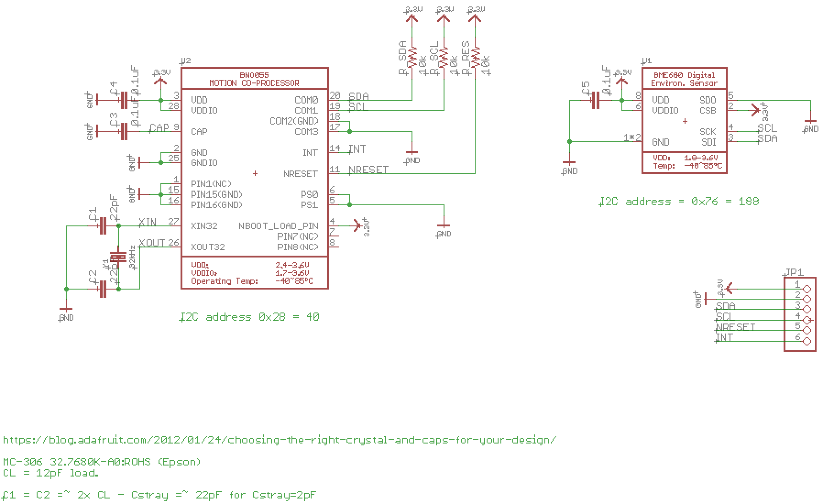Select BME680 VDD range specification text
The image size is (823, 504).
[686, 158]
